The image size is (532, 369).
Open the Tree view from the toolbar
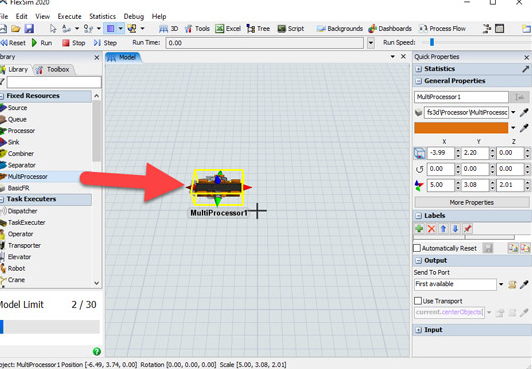click(259, 28)
